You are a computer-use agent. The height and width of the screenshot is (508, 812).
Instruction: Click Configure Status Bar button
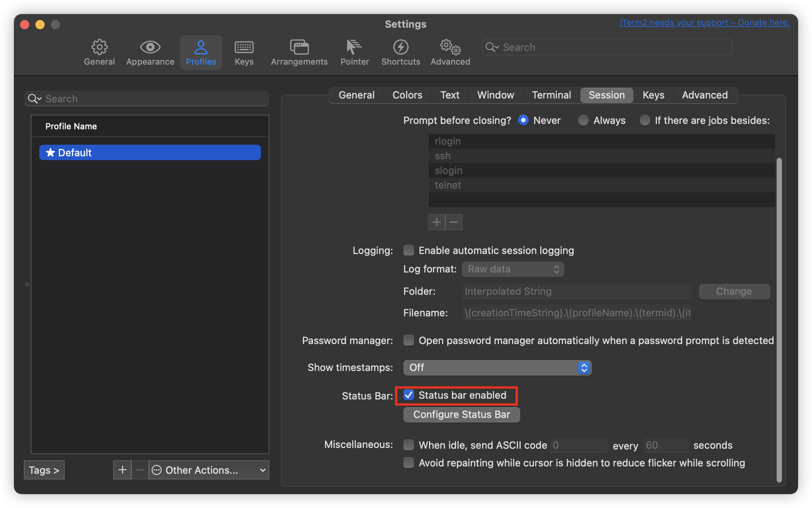click(x=461, y=414)
